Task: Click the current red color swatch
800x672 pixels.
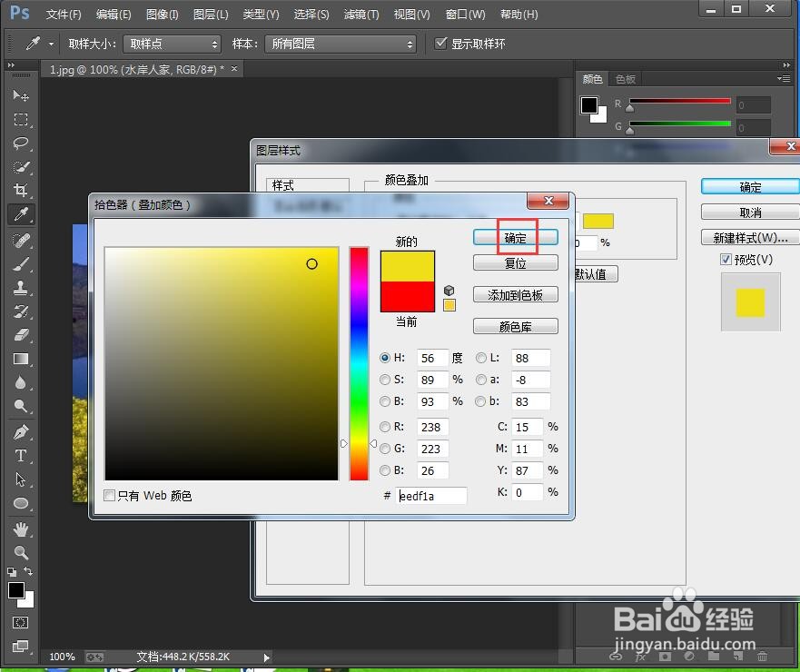Action: tap(408, 296)
